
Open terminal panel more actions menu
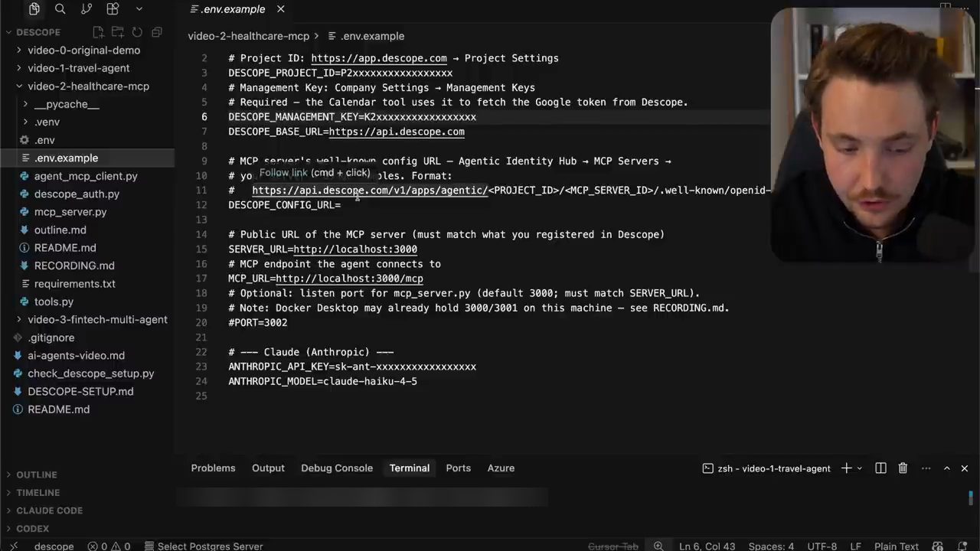tap(926, 468)
